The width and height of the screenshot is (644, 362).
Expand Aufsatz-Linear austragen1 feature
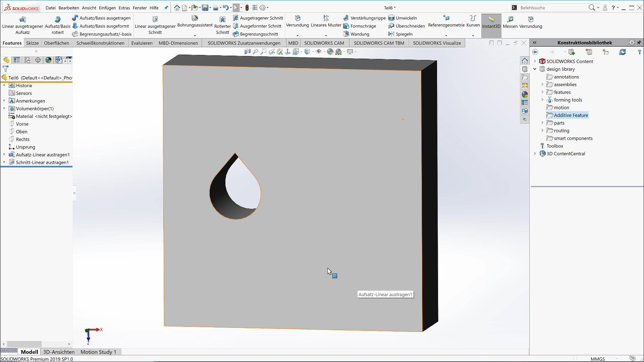[4, 155]
